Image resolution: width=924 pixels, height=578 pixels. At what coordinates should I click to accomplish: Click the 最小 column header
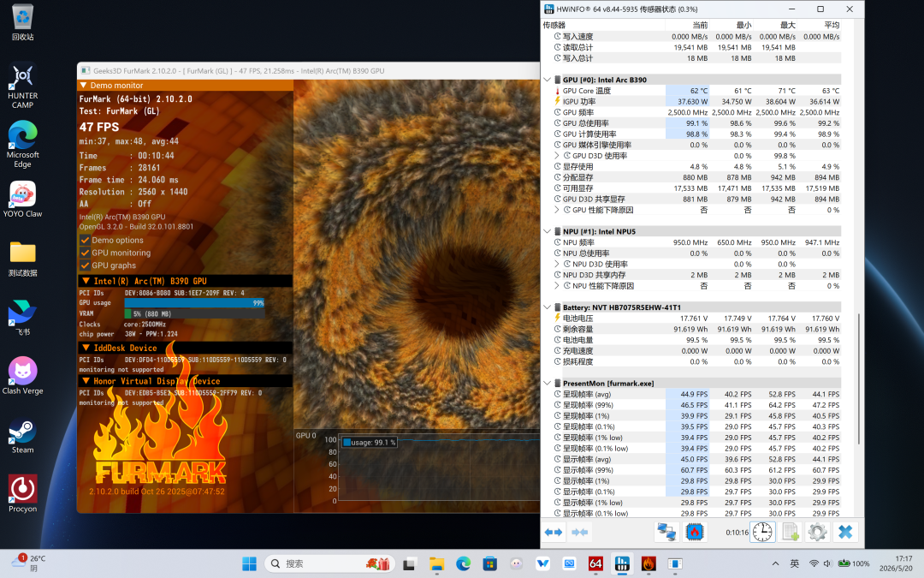tap(731, 25)
